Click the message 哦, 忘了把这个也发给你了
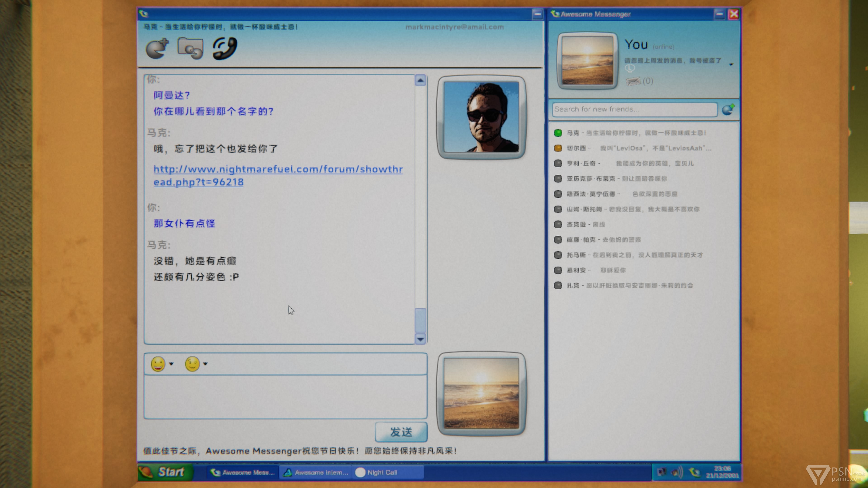 point(216,149)
